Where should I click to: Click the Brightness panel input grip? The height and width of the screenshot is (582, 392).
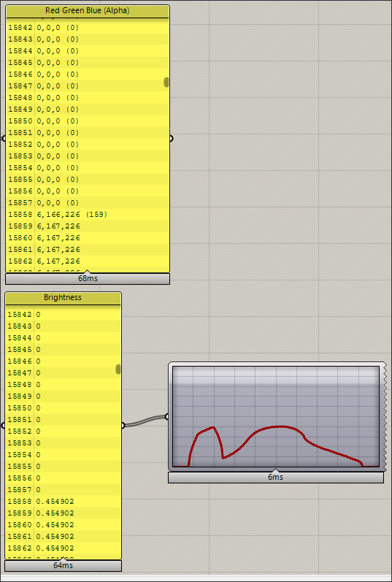4,426
